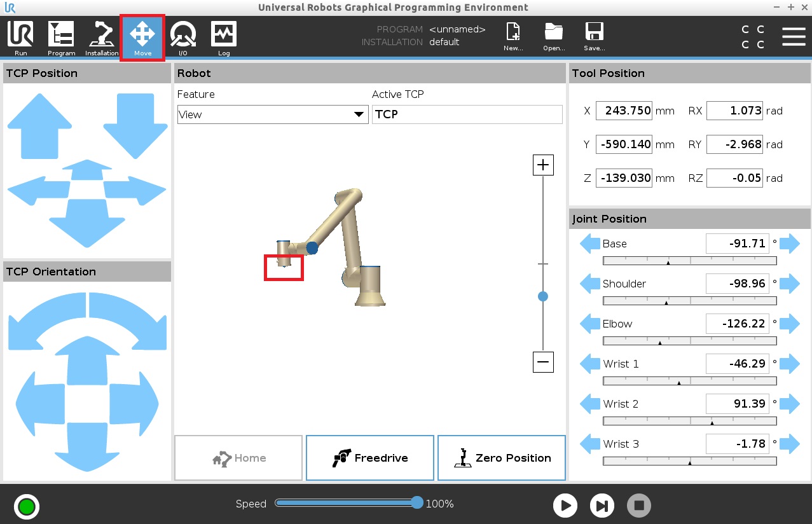The width and height of the screenshot is (812, 524).
Task: Edit the RY rotation value
Action: click(x=734, y=144)
